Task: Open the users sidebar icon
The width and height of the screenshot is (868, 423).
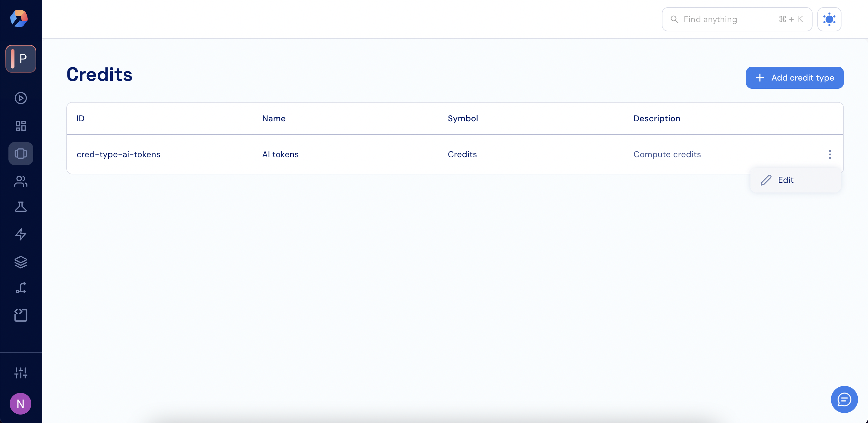Action: (20, 181)
